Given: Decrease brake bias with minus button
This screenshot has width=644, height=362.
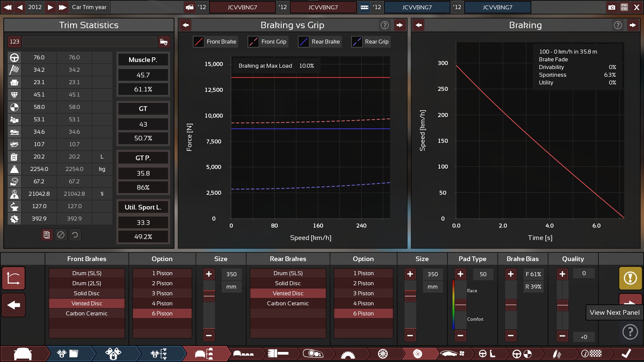Looking at the screenshot, I should 511,336.
